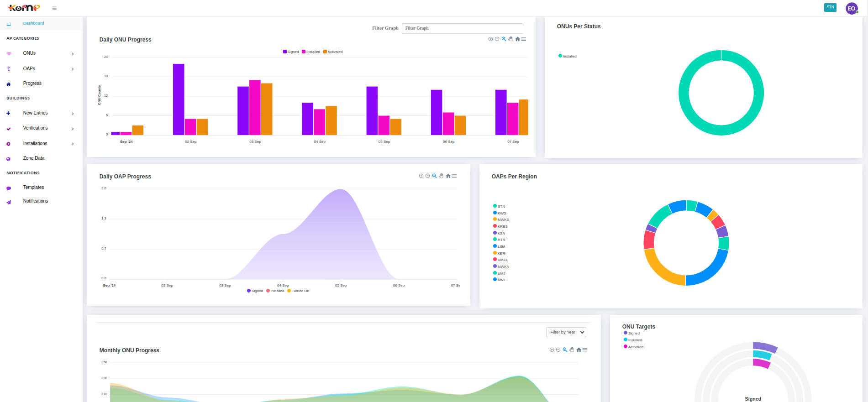Expand the Installations chevron
The width and height of the screenshot is (868, 402).
(x=73, y=144)
